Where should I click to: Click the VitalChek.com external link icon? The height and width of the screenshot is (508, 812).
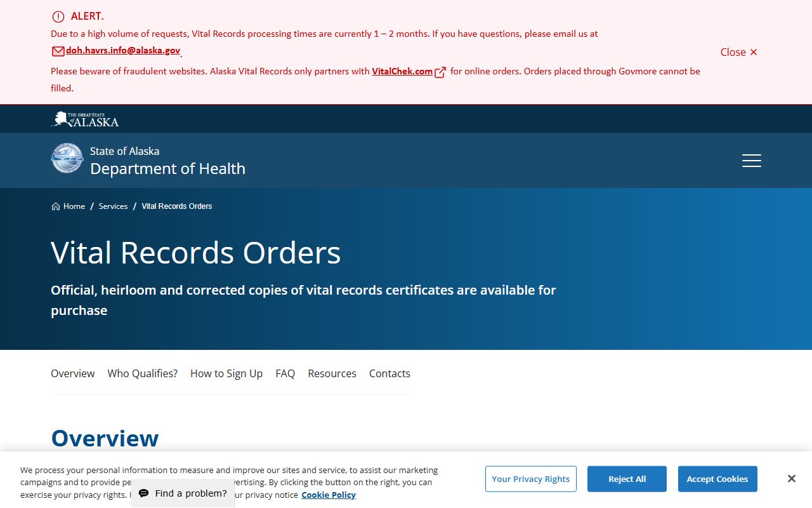point(440,72)
